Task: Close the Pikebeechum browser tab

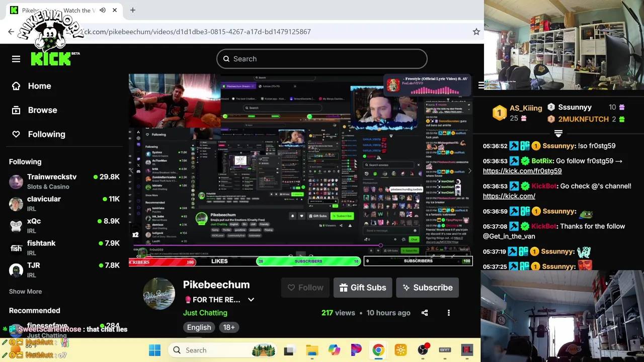Action: [x=115, y=10]
